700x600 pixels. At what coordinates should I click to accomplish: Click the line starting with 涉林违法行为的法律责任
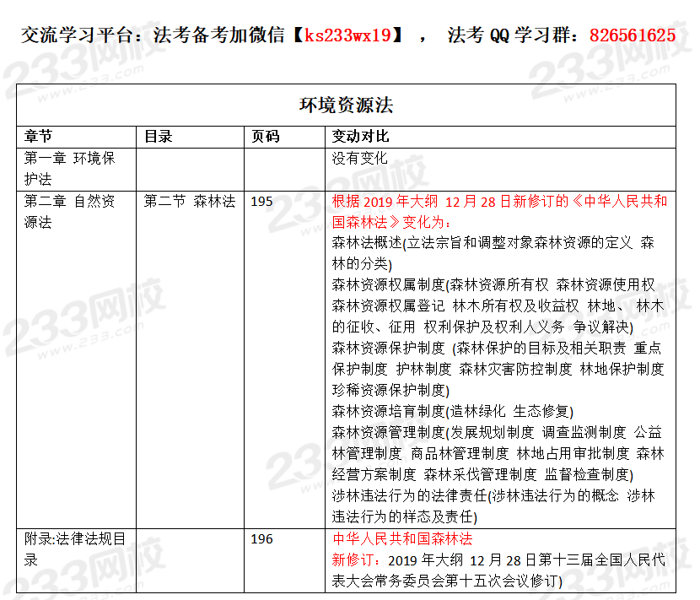[493, 496]
